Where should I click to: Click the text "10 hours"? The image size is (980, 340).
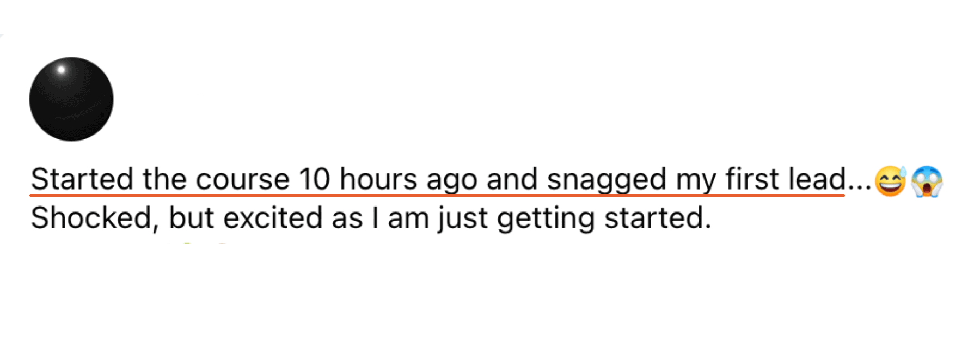[x=358, y=179]
